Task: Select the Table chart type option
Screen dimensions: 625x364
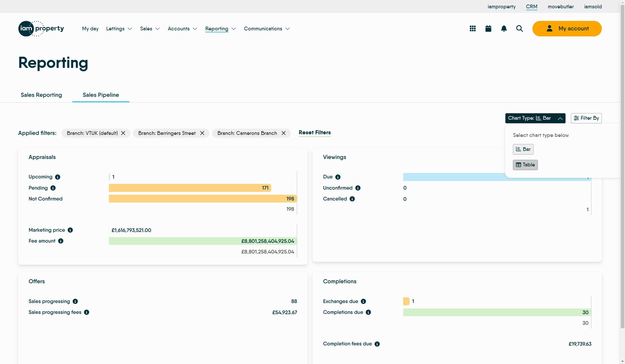Action: pos(525,165)
